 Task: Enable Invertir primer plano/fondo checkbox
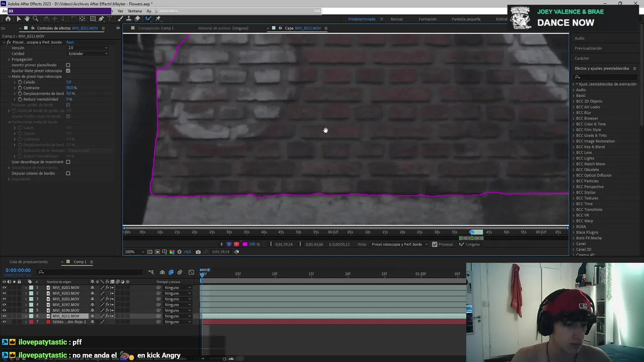(x=68, y=65)
